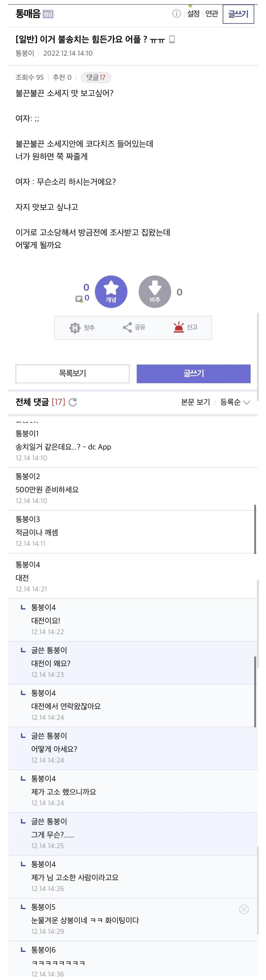Delete 통붕이5 comment with X icon
Screen dimensions: 266x980
[244, 909]
